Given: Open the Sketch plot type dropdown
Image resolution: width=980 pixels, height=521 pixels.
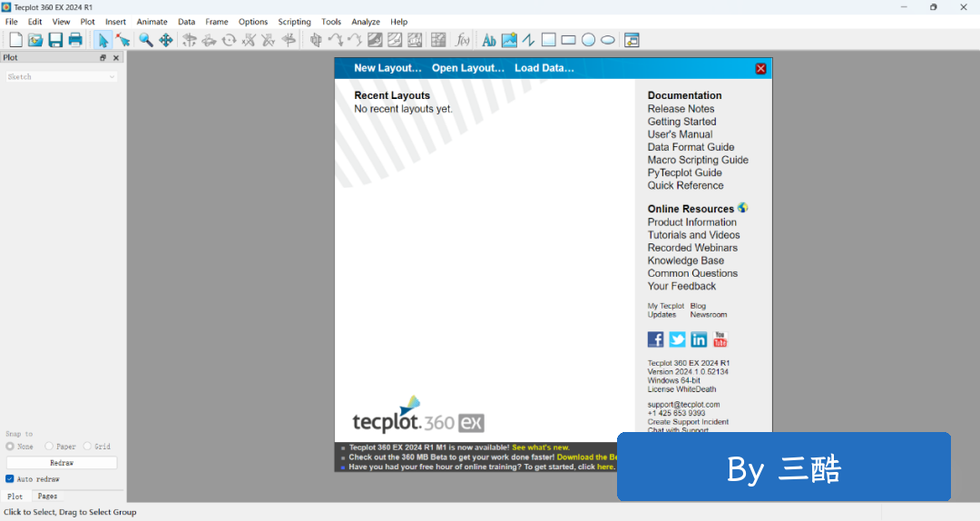Looking at the screenshot, I should pos(62,77).
